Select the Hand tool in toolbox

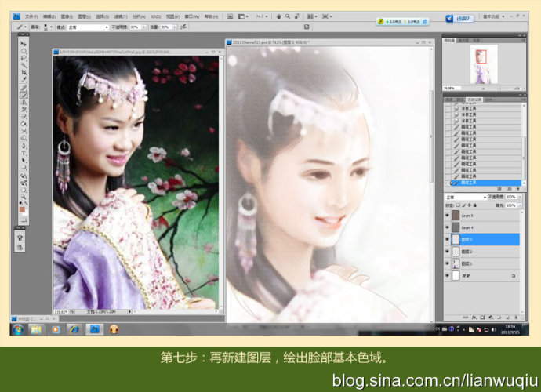[x=24, y=190]
